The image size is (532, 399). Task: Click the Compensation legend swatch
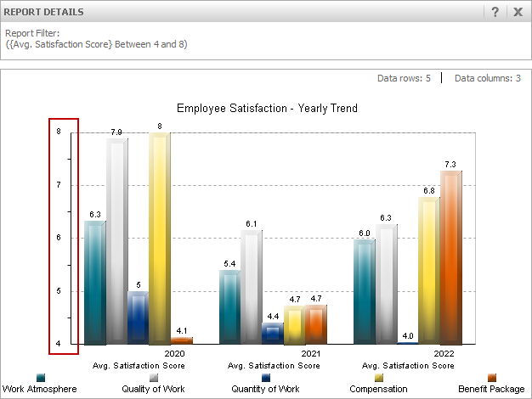coord(379,378)
